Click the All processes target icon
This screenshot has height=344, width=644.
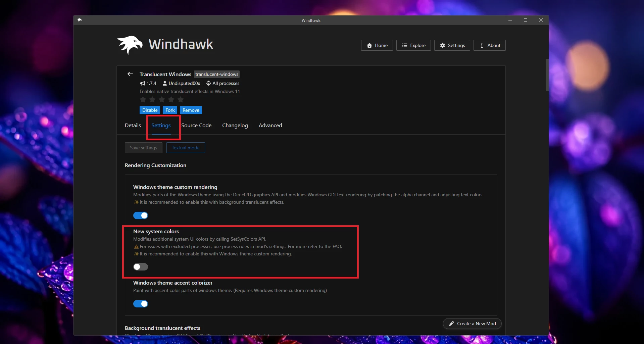(x=208, y=83)
